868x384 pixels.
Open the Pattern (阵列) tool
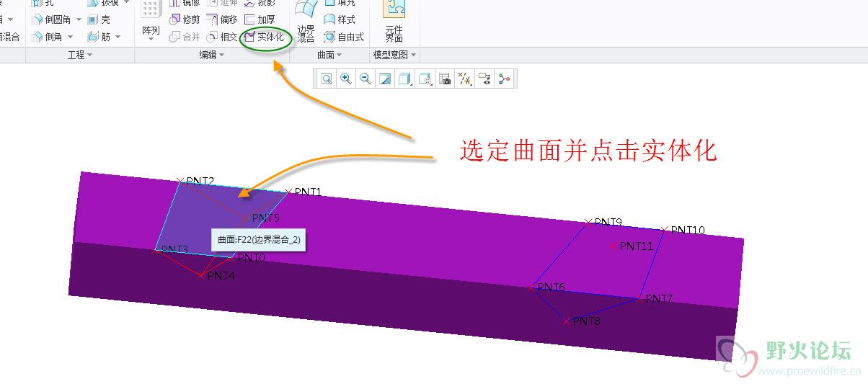click(151, 20)
